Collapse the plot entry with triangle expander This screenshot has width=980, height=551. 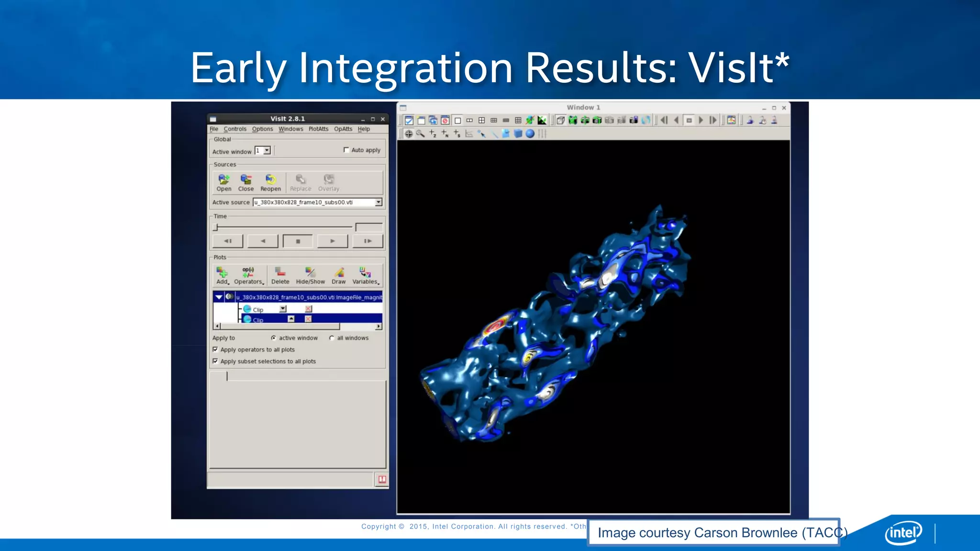[219, 297]
